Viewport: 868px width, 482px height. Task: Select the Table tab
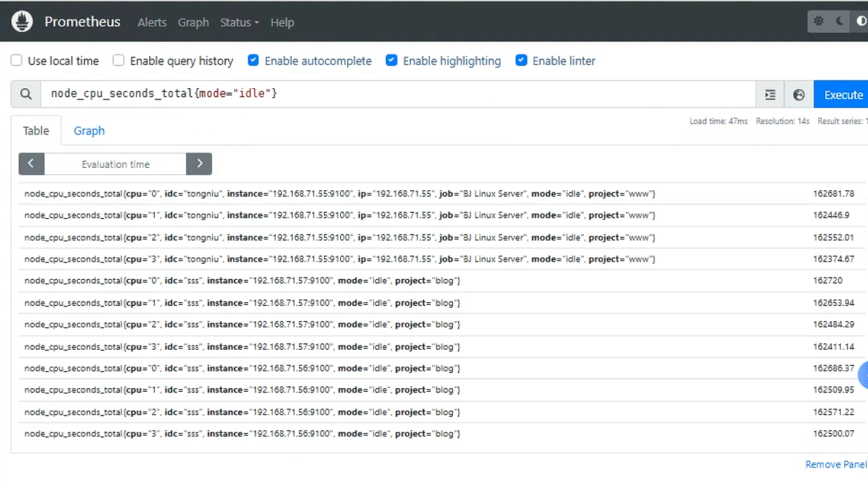[36, 131]
